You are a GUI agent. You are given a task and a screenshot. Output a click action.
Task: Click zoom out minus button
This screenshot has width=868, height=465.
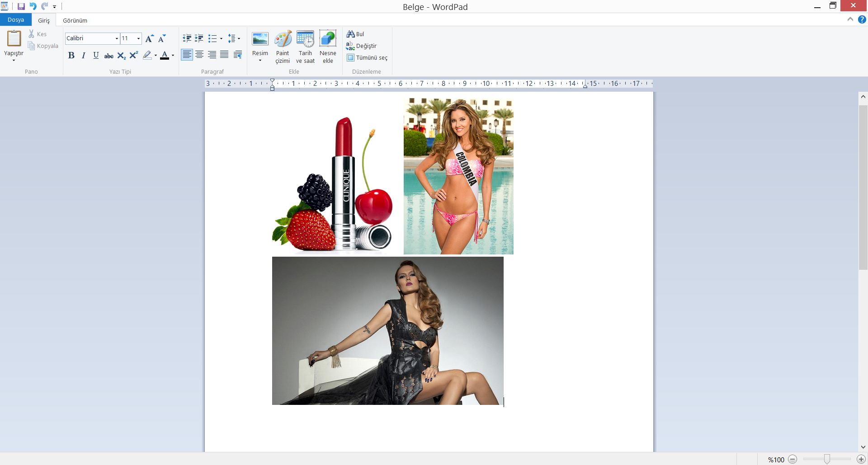click(x=793, y=459)
